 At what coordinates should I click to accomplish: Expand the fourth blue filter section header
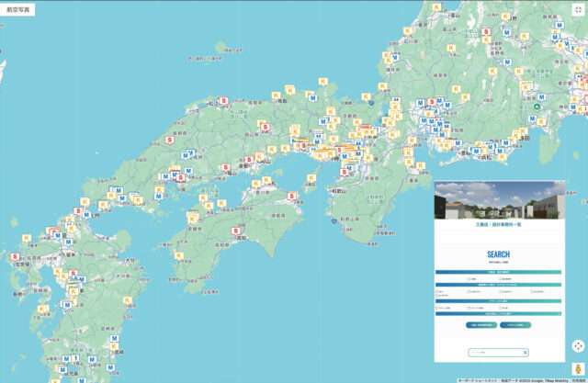499,314
